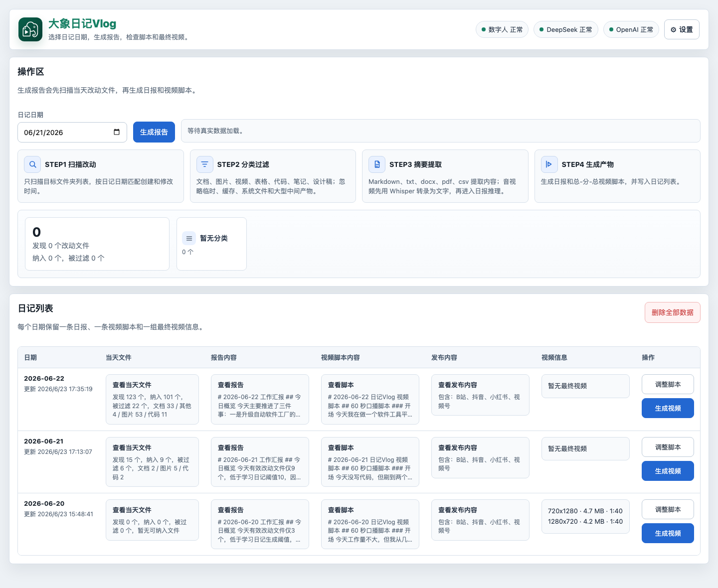Open 查看脚本 for 2026-06-21

(x=370, y=462)
